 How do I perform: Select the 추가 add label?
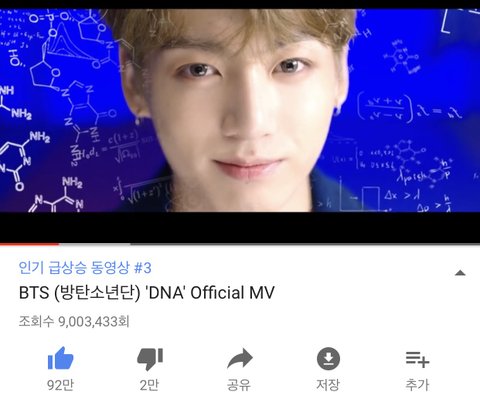click(417, 385)
